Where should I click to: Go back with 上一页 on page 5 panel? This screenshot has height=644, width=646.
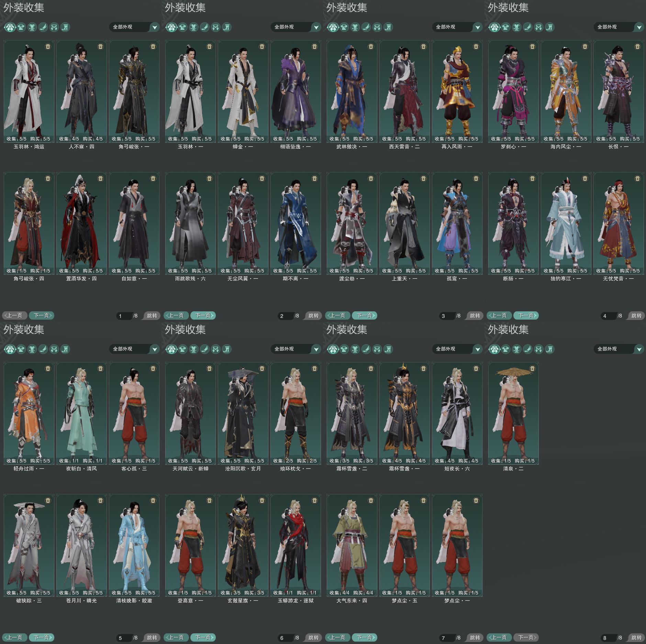pos(15,637)
